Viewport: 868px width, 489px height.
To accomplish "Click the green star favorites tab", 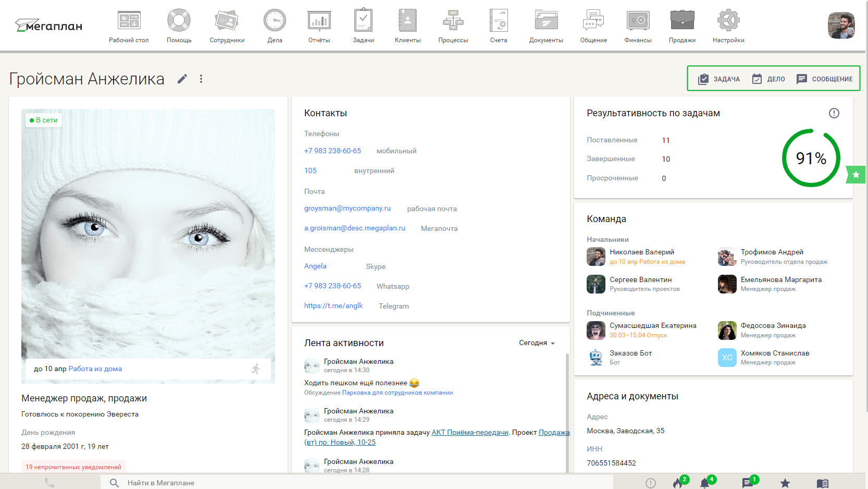I will 855,175.
